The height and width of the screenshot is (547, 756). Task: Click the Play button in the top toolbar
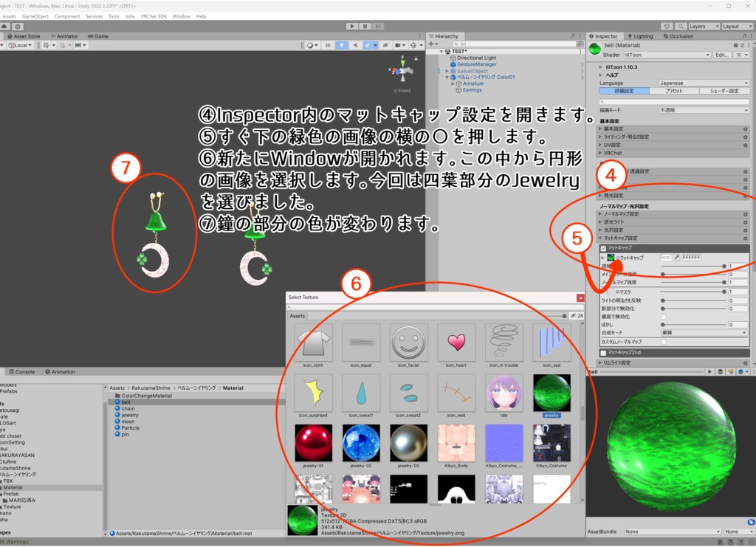coord(352,26)
